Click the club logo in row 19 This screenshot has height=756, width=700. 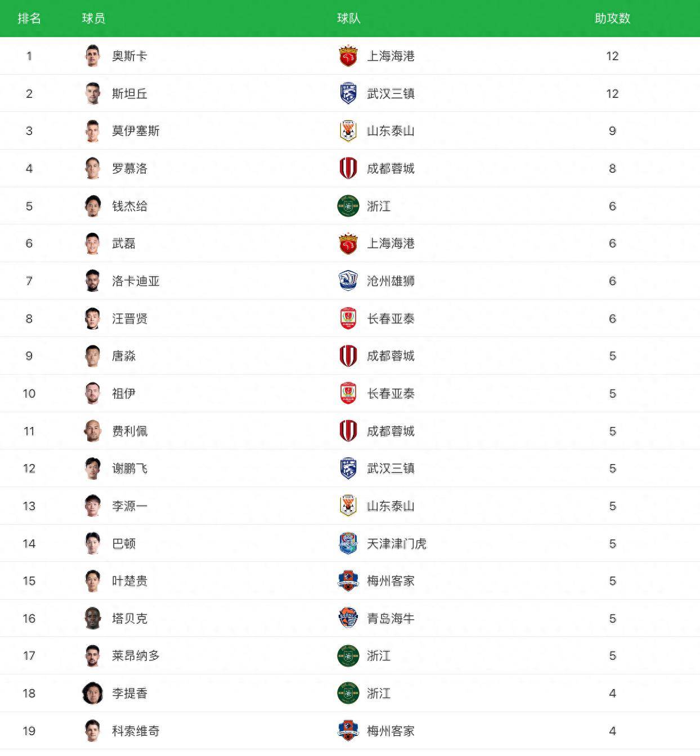tap(348, 731)
